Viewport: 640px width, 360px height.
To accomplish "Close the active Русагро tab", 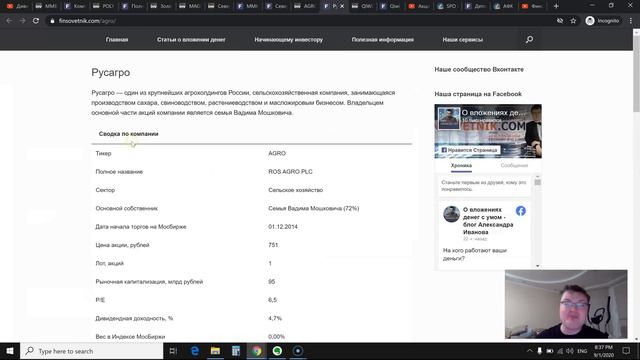I will (342, 6).
